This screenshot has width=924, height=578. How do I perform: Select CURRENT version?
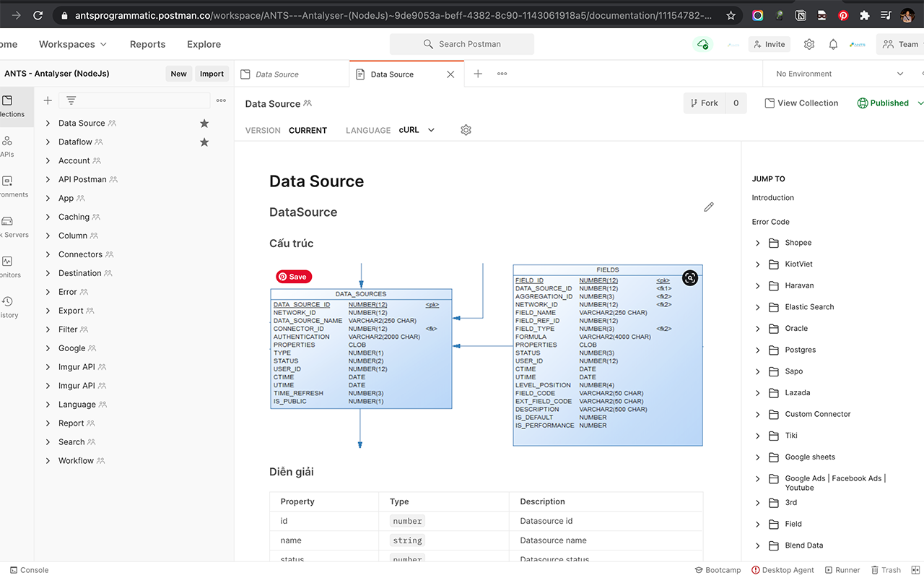point(308,131)
